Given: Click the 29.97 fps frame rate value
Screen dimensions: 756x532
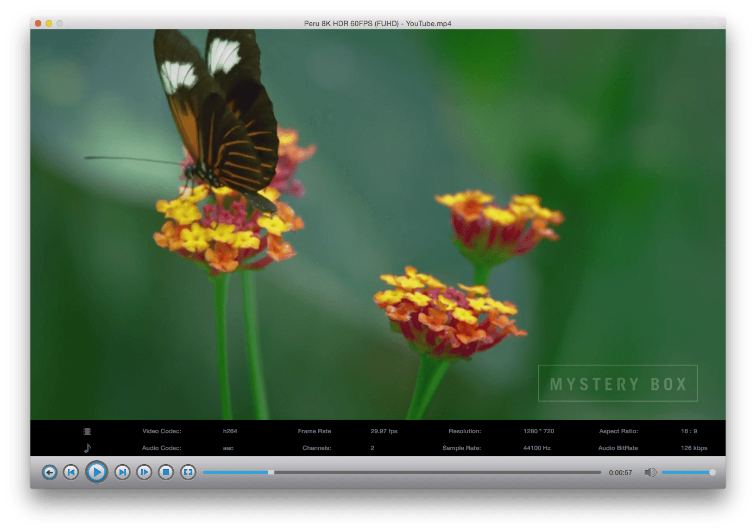Looking at the screenshot, I should (x=384, y=431).
